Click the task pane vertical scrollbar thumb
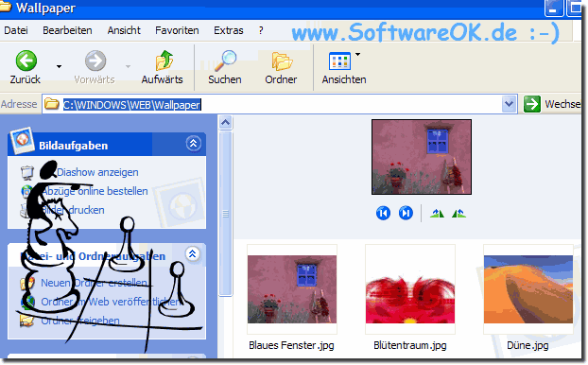588x365 pixels. coord(225,214)
